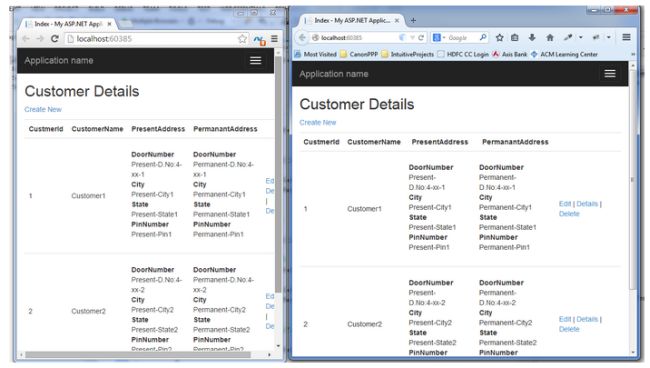Click Firefox vertical scrollbar thumb
The height and width of the screenshot is (368, 650).
(x=633, y=179)
